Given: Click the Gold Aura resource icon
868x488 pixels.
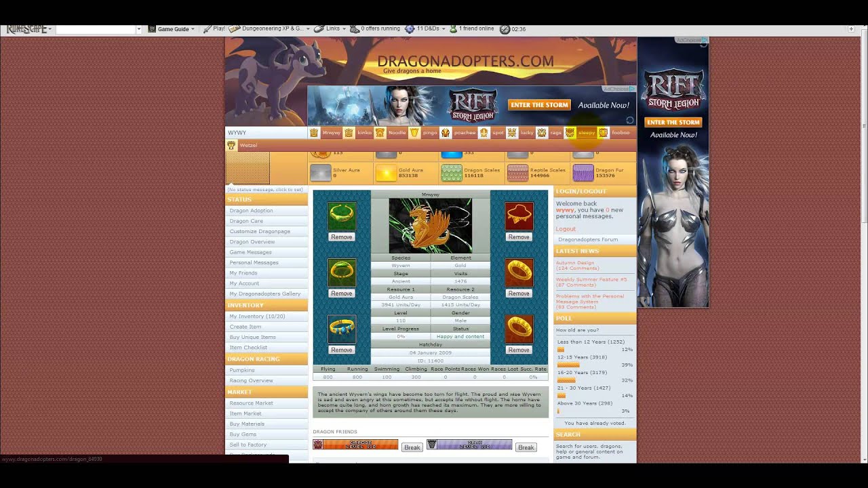Looking at the screenshot, I should 386,173.
